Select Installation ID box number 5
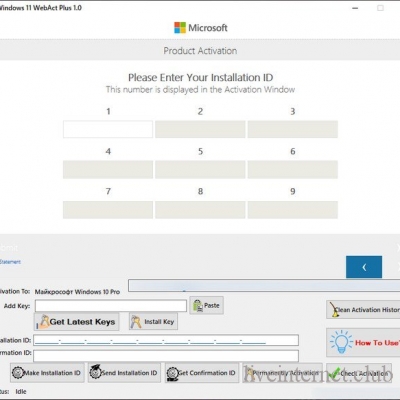 200,169
